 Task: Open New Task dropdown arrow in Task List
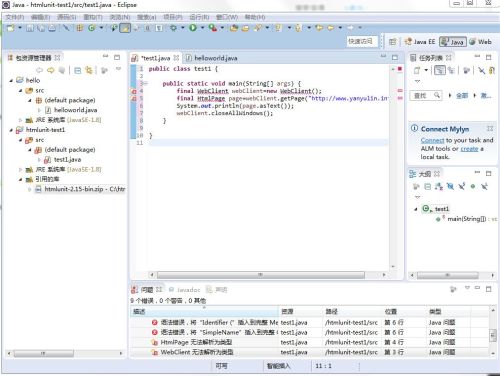[x=426, y=70]
